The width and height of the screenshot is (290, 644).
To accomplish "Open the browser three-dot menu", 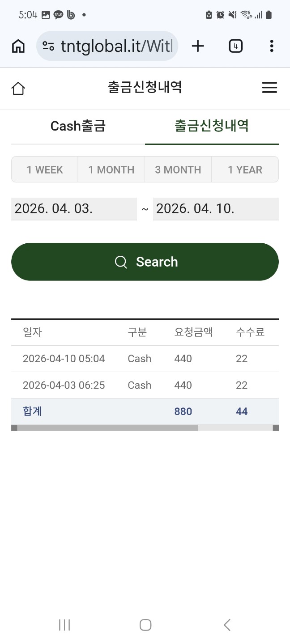I will [x=271, y=46].
